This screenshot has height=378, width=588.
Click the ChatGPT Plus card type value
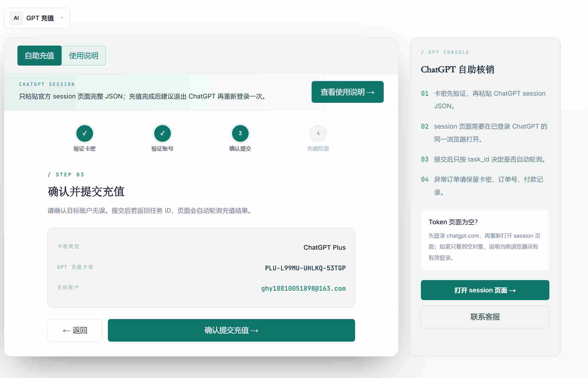[324, 247]
